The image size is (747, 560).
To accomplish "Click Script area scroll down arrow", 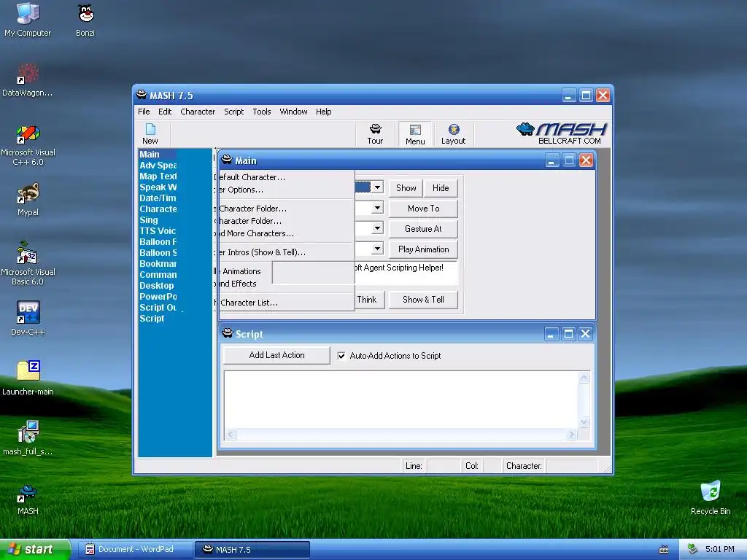I will click(584, 422).
